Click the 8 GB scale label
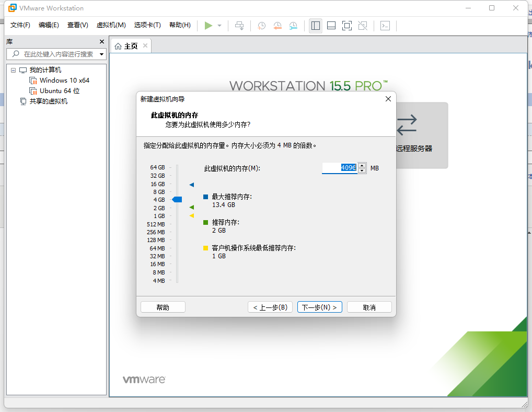 tap(159, 192)
